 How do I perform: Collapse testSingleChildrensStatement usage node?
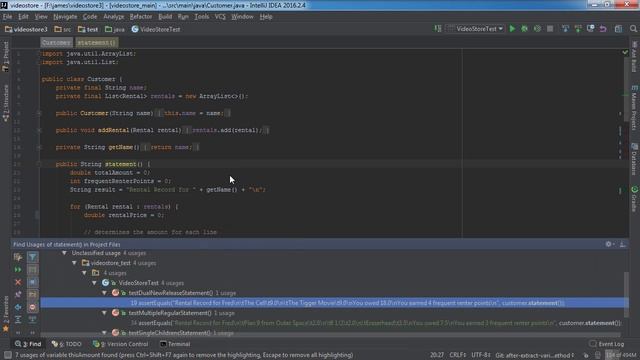[104, 333]
